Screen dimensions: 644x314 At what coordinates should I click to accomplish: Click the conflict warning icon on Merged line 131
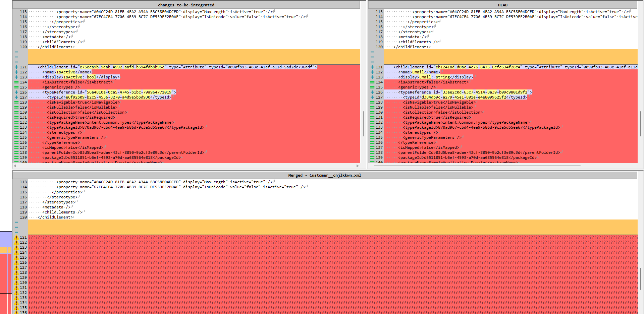coord(16,288)
